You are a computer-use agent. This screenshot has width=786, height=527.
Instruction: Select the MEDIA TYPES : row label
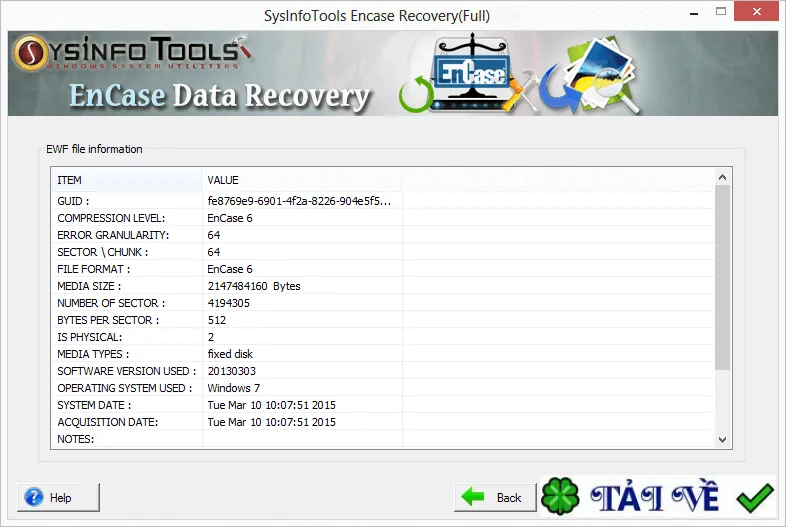click(x=93, y=355)
